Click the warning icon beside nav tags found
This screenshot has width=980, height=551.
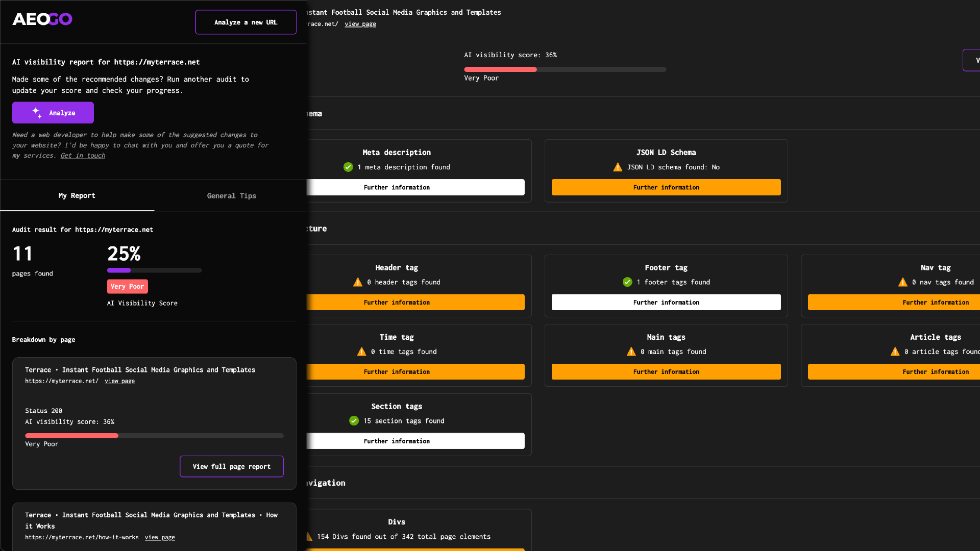click(x=903, y=282)
